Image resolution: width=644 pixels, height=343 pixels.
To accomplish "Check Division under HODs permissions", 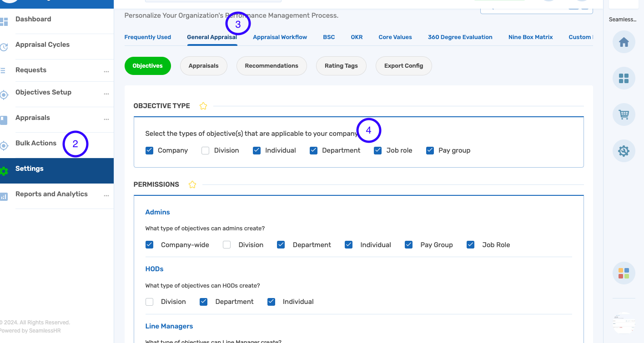I will (149, 301).
